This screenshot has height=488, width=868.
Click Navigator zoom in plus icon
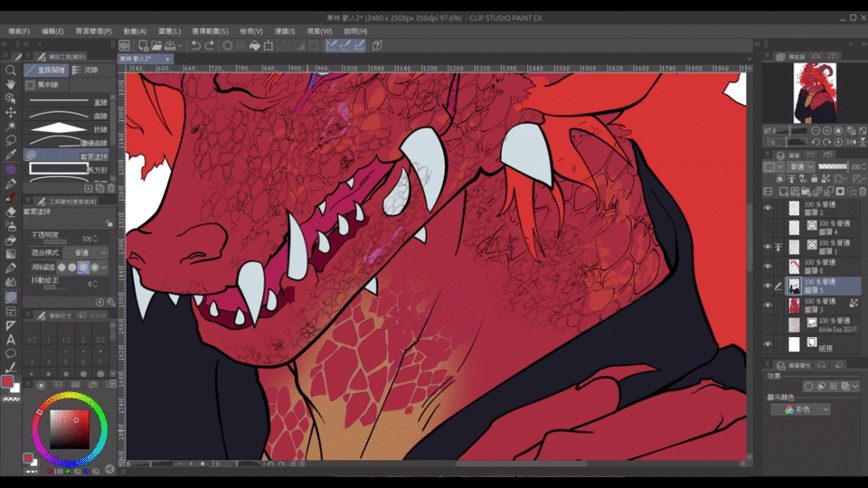click(826, 130)
